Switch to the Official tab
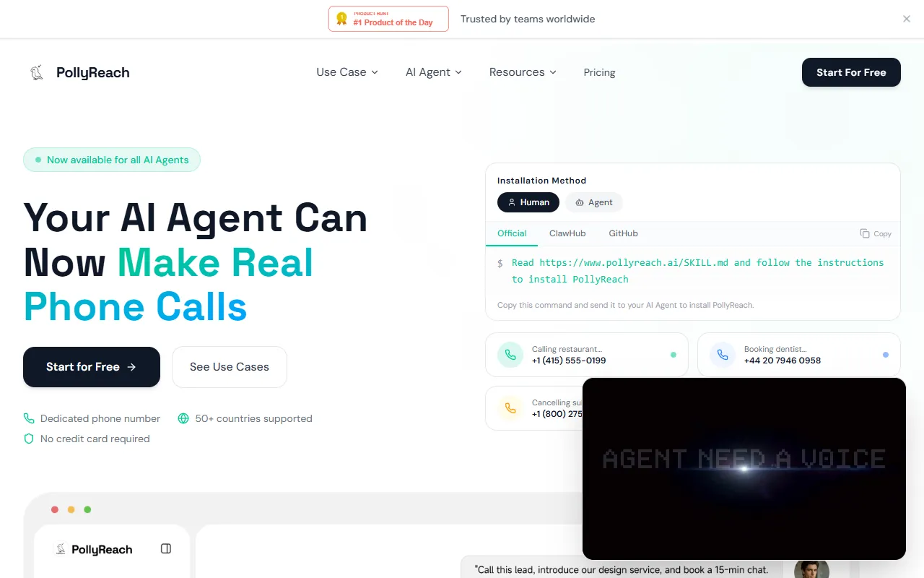The width and height of the screenshot is (924, 578). click(x=512, y=233)
